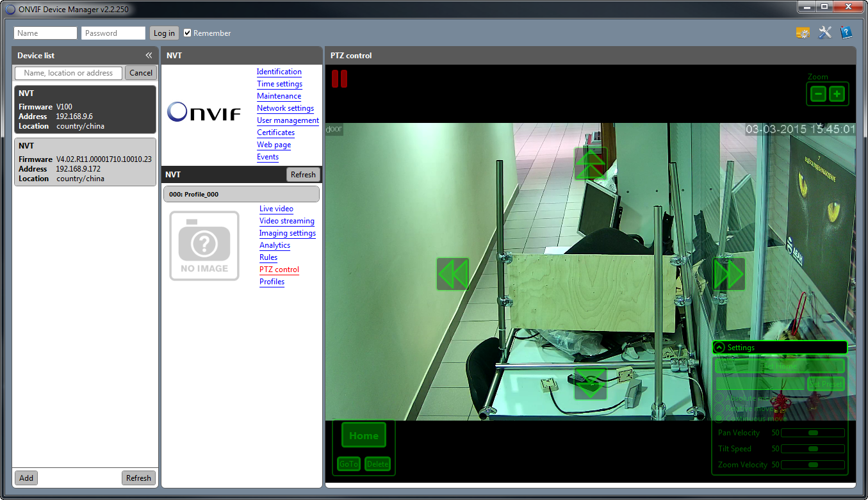Viewport: 868px width, 500px height.
Task: Adjust the Pan Velocity slider
Action: pyautogui.click(x=813, y=433)
